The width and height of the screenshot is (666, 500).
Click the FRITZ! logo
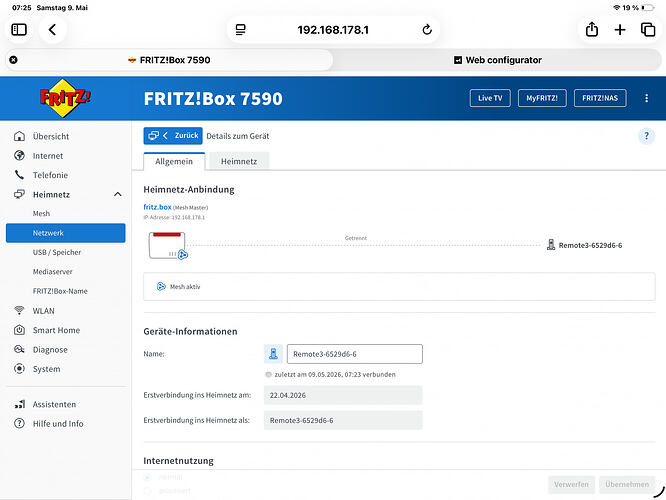pos(65,98)
